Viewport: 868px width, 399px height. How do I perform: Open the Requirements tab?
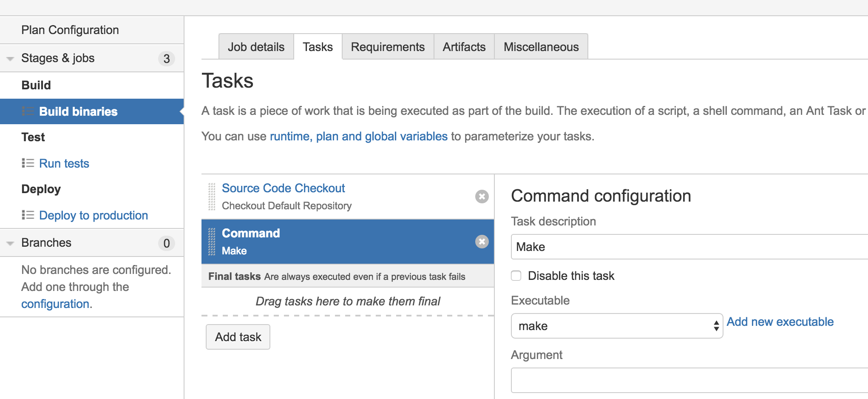[x=387, y=47]
